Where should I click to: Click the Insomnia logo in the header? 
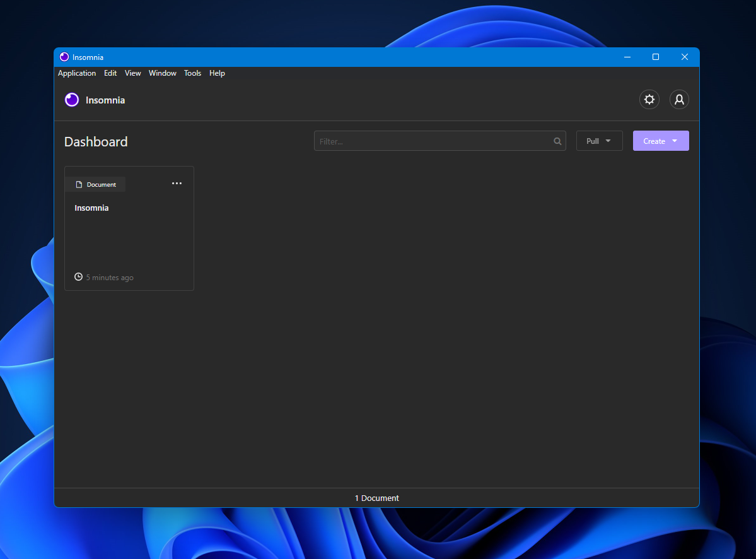coord(72,100)
